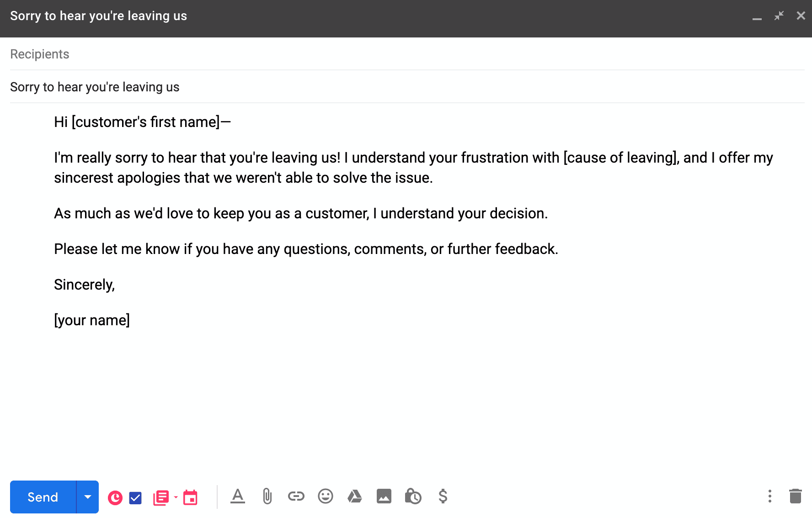The width and height of the screenshot is (812, 518).
Task: Open the pink templates icon
Action: [x=161, y=497]
